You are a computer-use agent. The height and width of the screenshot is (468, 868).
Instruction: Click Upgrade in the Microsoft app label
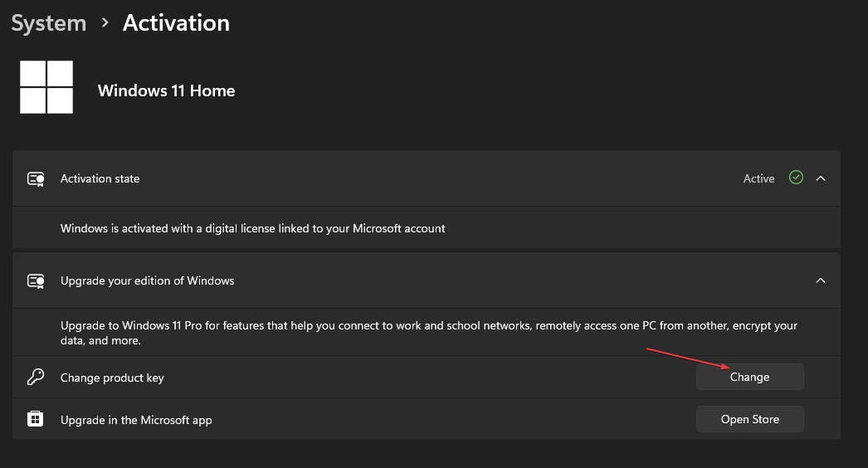(136, 420)
